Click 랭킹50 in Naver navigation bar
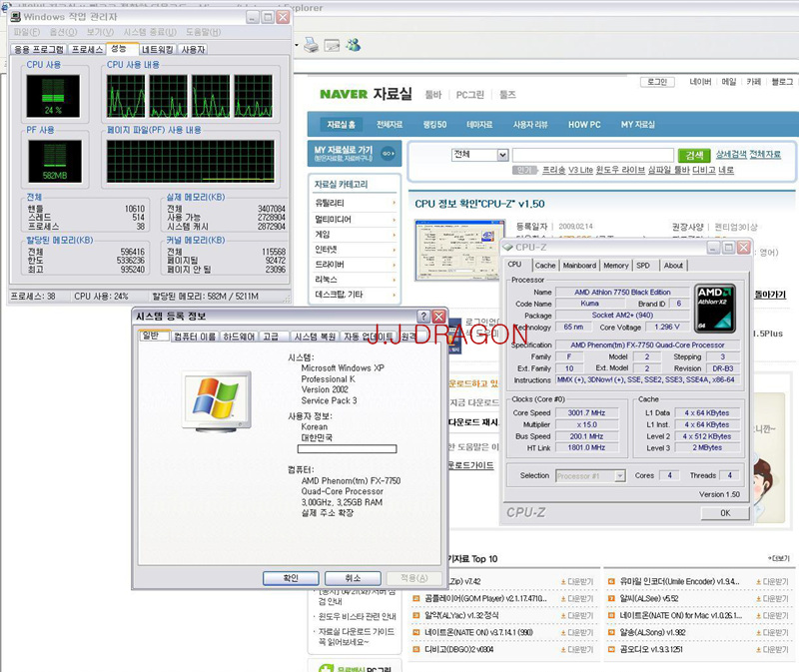Viewport: 799px width, 672px height. point(434,124)
